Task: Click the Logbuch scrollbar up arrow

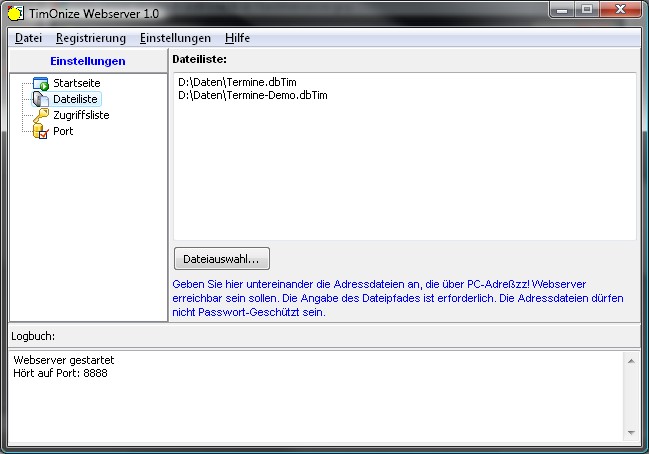Action: tap(631, 361)
